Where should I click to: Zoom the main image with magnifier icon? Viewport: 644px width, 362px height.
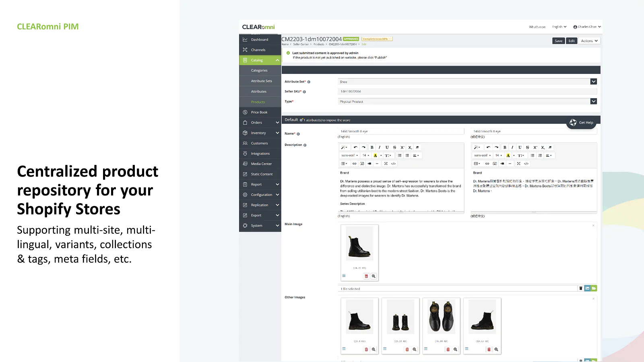pos(374,276)
